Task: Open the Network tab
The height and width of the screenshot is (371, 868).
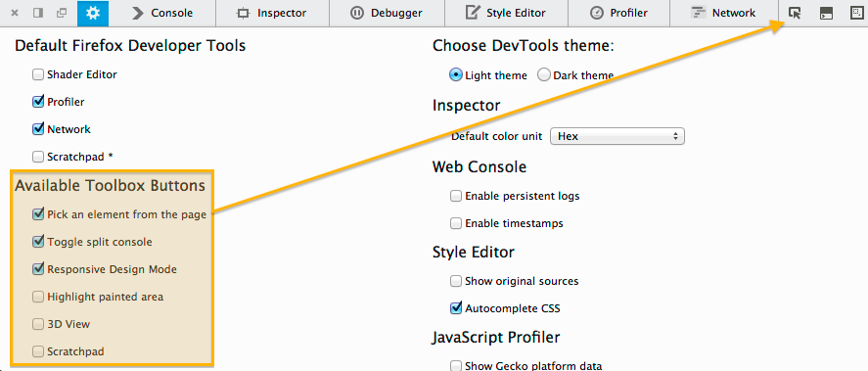Action: tap(723, 13)
